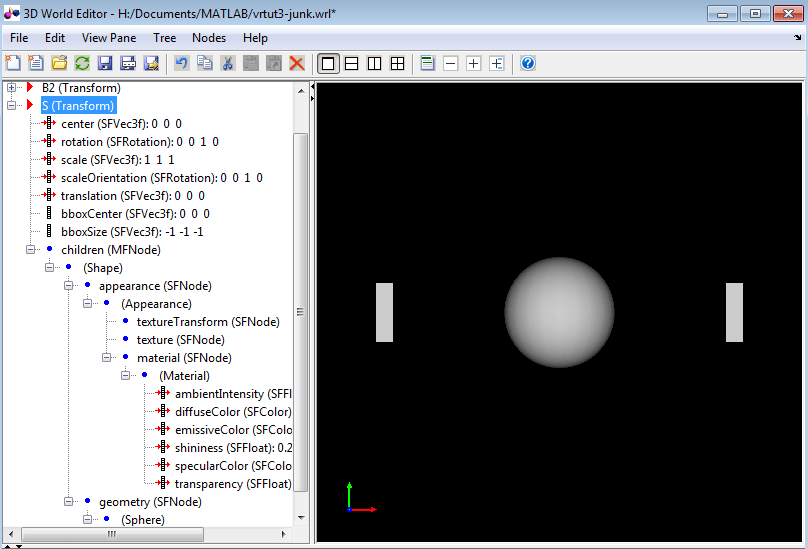
Task: Open the Edit menu
Action: 55,38
